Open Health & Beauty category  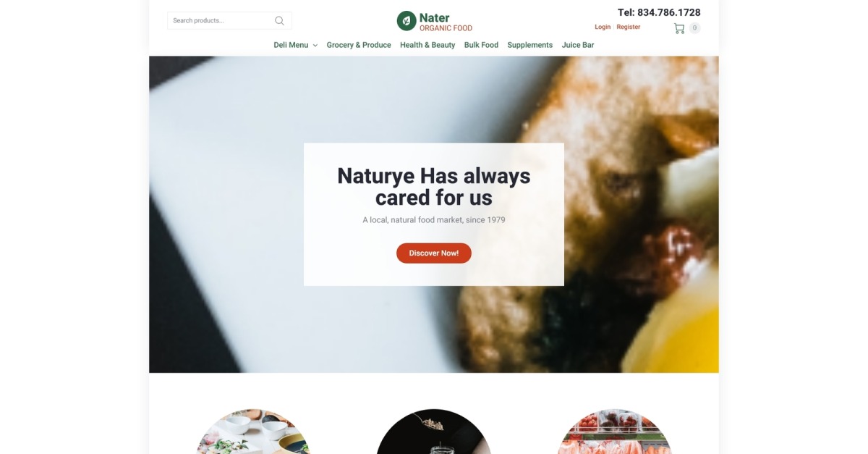tap(427, 45)
